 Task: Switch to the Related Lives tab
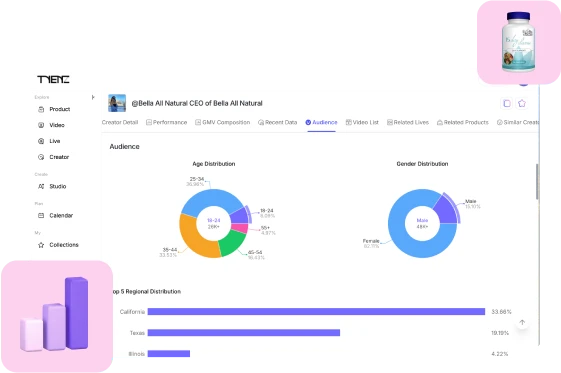point(408,122)
